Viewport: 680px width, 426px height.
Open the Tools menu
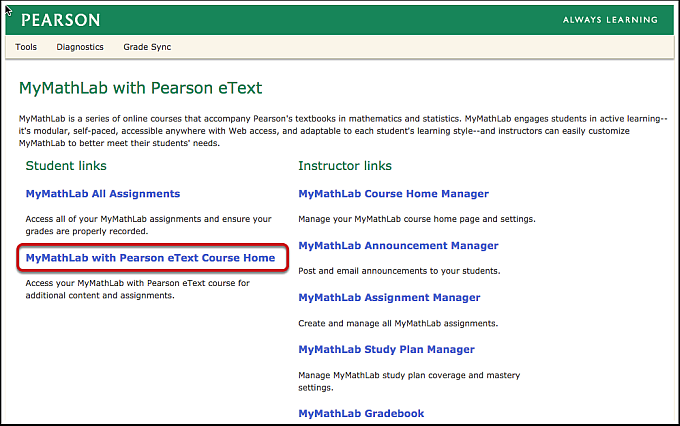26,47
